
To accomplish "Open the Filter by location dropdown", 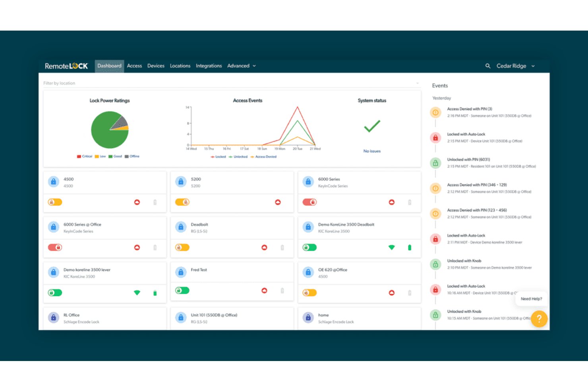I will pyautogui.click(x=231, y=83).
